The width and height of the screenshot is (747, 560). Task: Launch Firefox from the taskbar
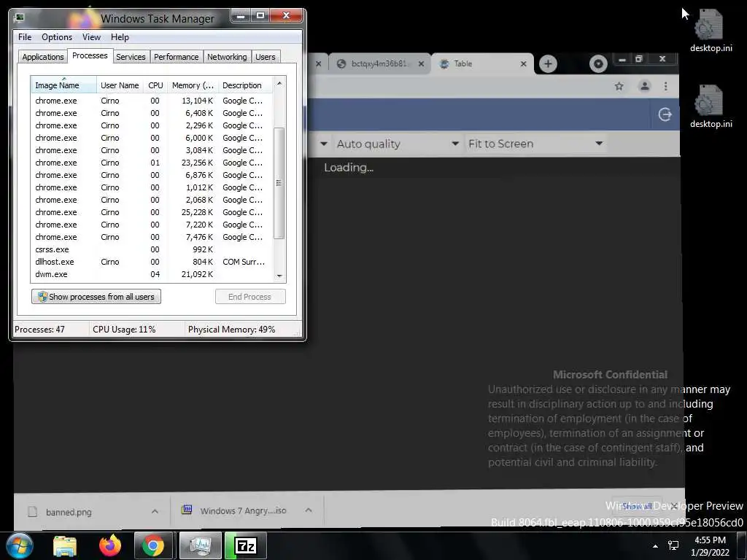coord(110,545)
